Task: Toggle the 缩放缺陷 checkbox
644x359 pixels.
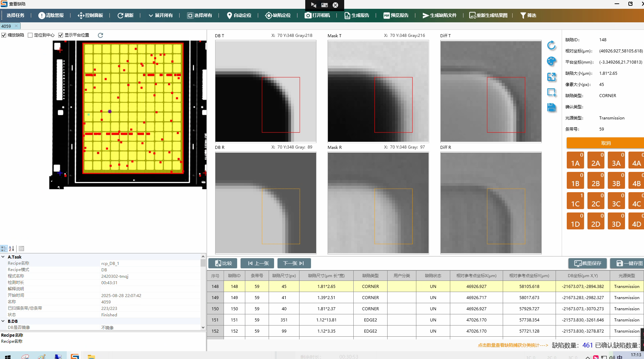Action: [x=4, y=35]
